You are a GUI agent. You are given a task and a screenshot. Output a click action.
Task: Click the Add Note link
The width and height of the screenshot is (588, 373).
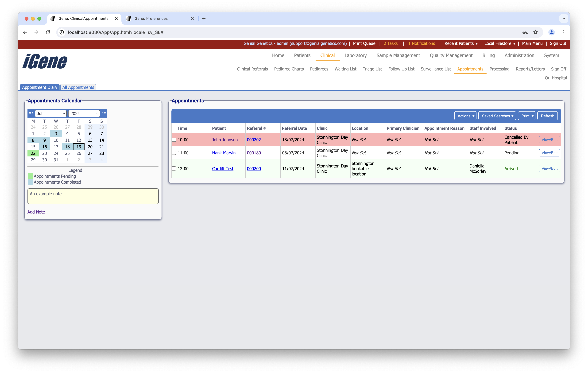pos(36,212)
